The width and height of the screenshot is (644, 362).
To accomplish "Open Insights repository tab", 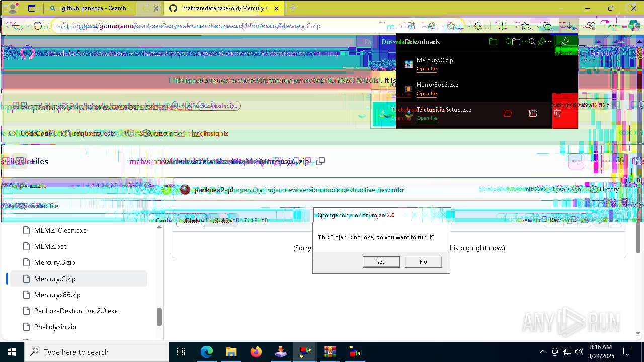I will tap(210, 133).
